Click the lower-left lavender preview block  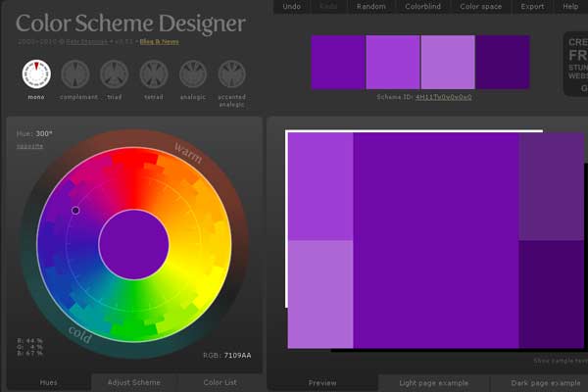320,294
